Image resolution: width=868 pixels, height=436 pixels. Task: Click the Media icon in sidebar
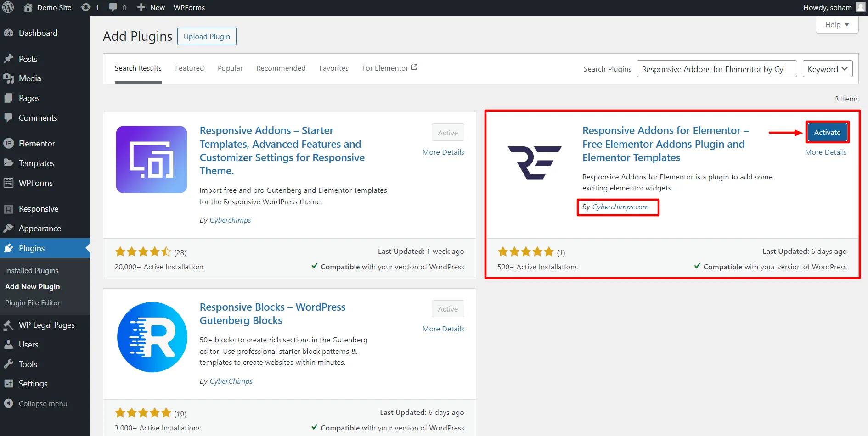coord(8,78)
